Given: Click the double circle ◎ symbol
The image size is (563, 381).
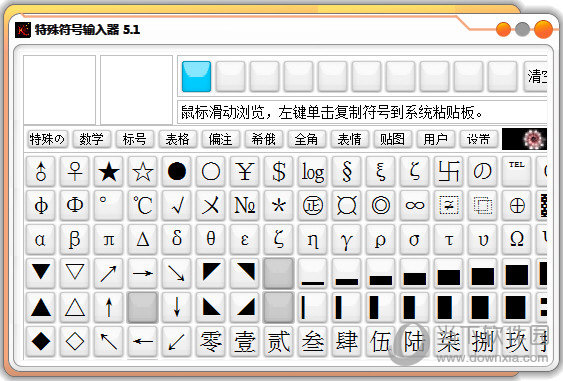Looking at the screenshot, I should click(x=381, y=205).
